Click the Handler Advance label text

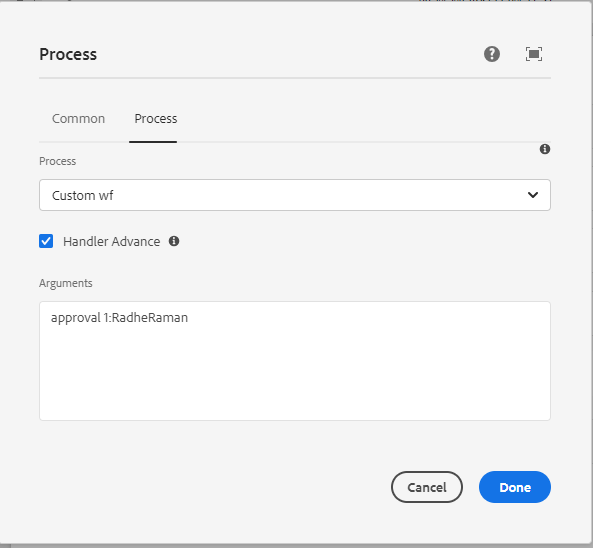coord(112,241)
